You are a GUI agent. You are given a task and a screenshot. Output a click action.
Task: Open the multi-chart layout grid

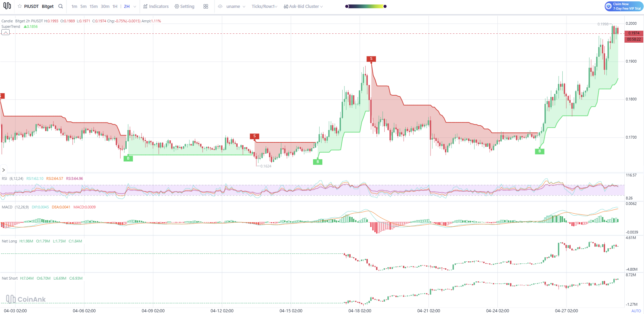(x=206, y=6)
